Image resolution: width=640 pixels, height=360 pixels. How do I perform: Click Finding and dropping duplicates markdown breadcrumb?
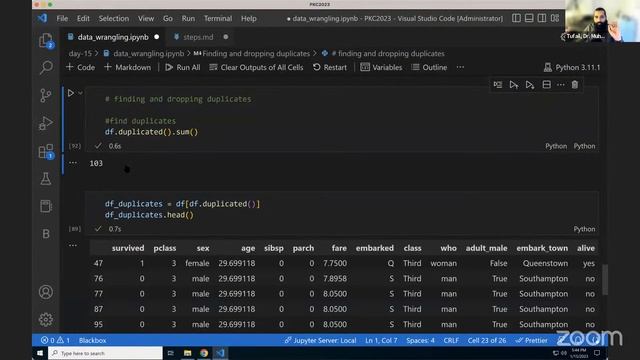(x=251, y=53)
